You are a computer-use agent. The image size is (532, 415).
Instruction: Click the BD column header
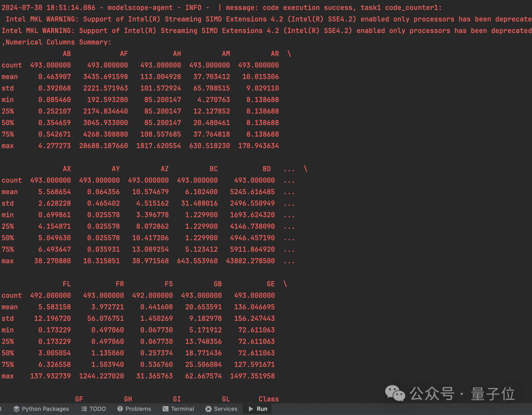[x=266, y=169]
